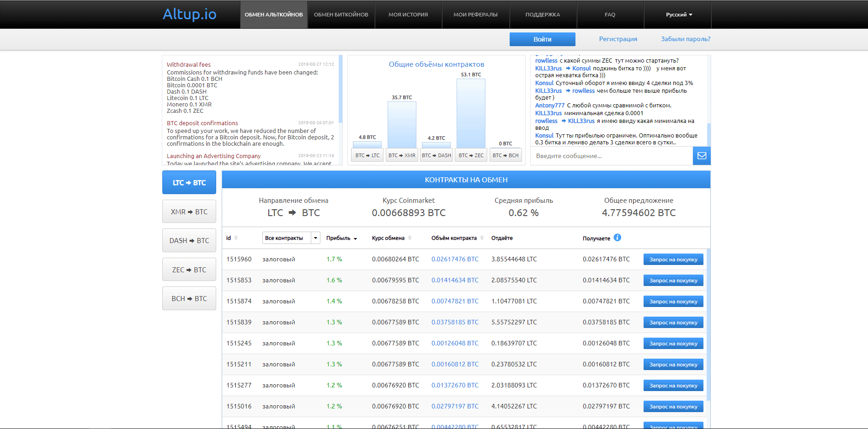
Task: Send chat message with envelope icon
Action: 702,155
